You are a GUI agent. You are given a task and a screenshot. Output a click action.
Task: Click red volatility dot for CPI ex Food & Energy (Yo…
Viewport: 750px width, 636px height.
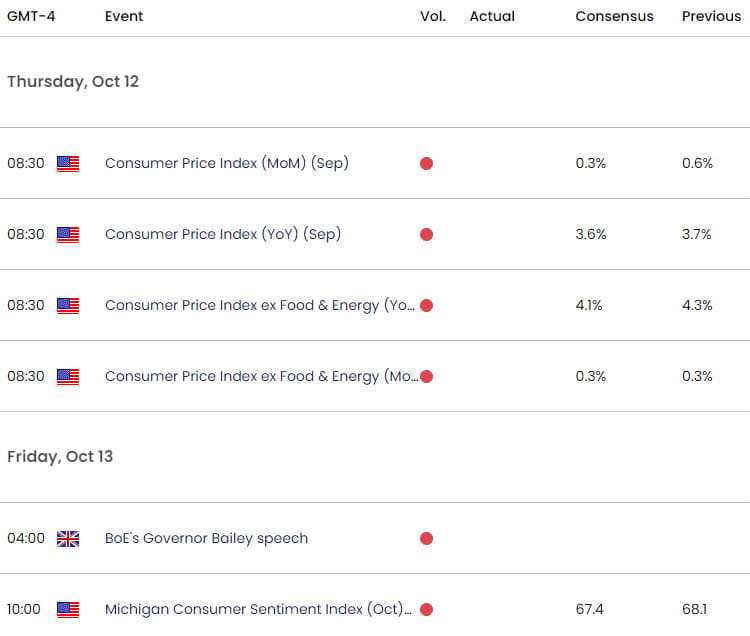426,306
